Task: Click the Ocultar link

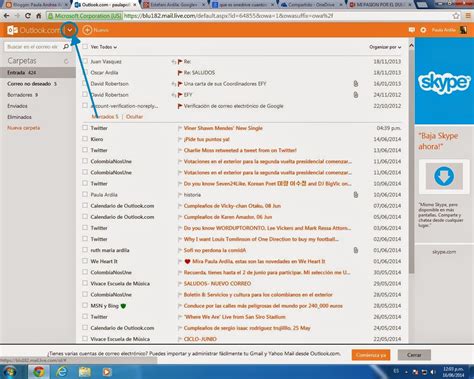Action: pyautogui.click(x=134, y=117)
